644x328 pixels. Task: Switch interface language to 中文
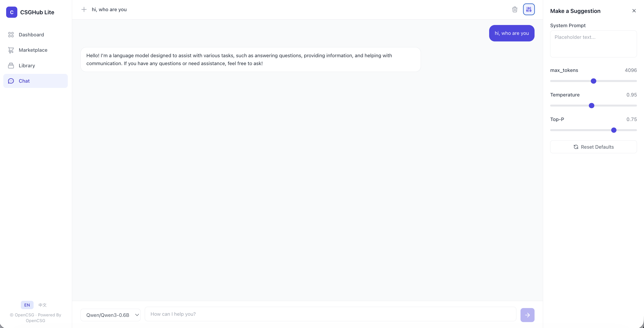coord(43,305)
